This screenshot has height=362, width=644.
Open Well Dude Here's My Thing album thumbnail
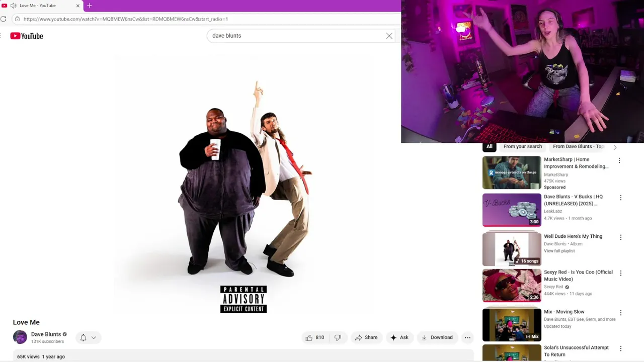point(512,249)
